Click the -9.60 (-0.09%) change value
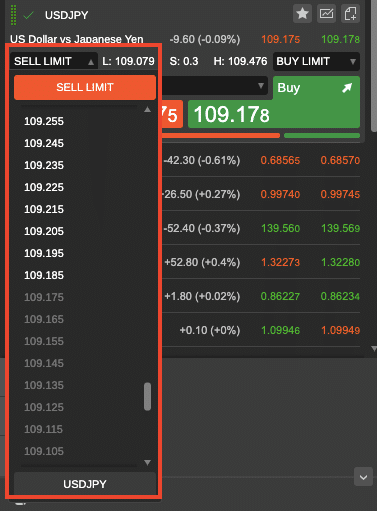This screenshot has height=511, width=377. point(205,39)
